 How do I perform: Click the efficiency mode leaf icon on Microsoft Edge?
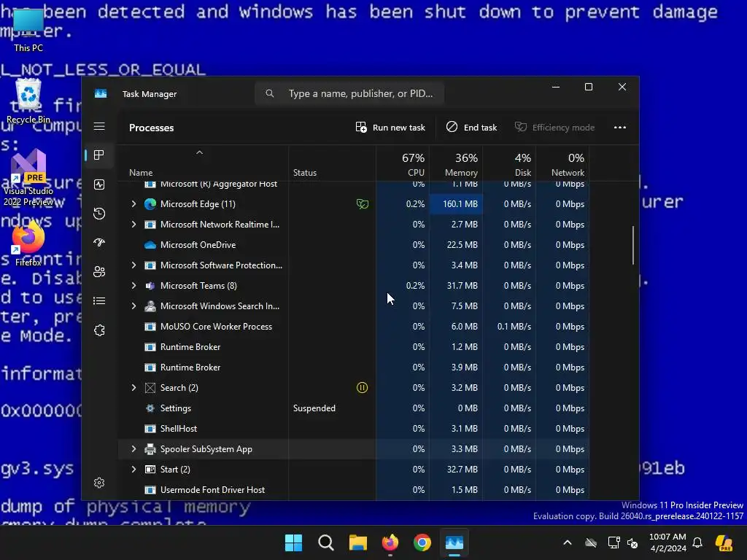tap(362, 204)
